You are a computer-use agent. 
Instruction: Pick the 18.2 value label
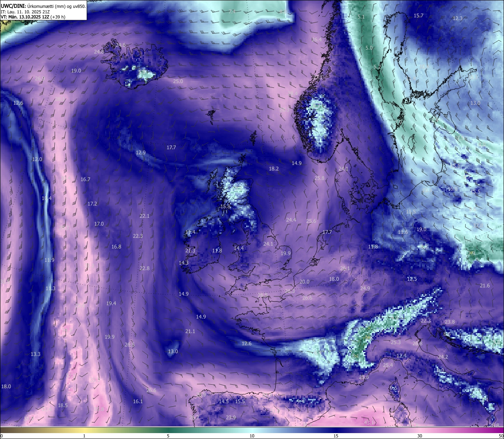274,169
